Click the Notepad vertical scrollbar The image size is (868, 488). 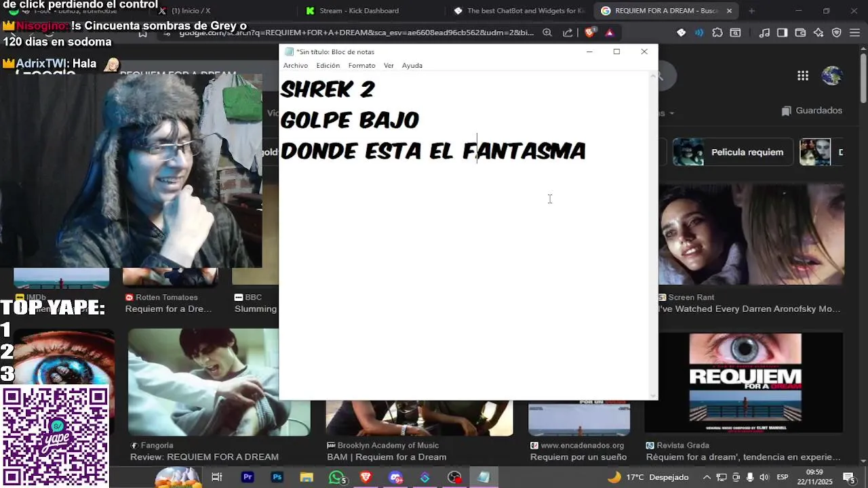point(654,235)
